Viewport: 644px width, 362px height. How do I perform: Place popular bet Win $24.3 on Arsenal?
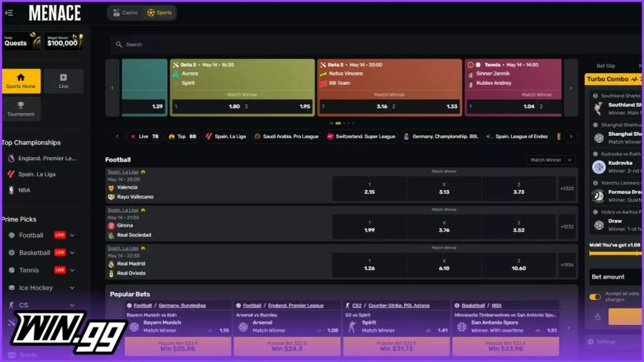(287, 346)
